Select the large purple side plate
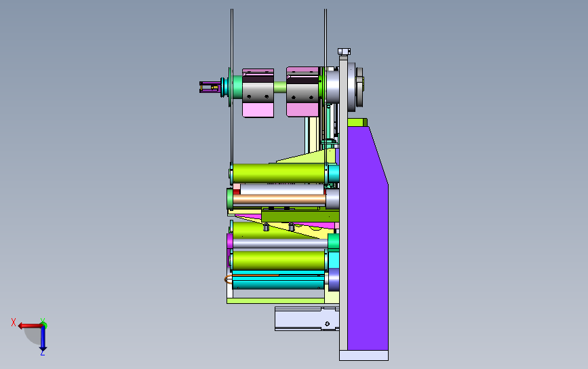 point(368,238)
